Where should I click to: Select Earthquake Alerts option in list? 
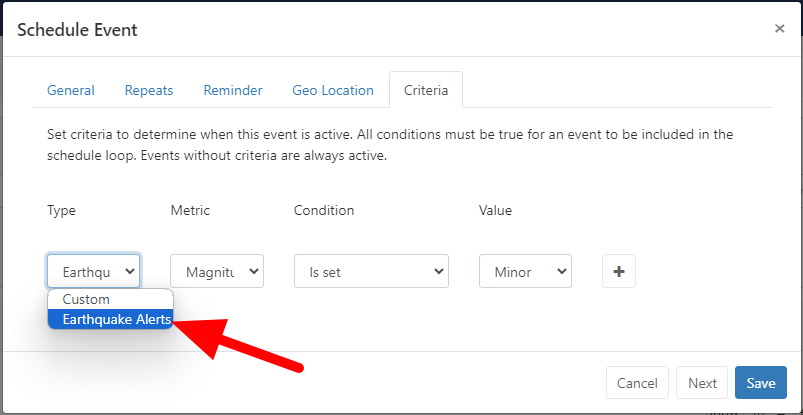110,319
